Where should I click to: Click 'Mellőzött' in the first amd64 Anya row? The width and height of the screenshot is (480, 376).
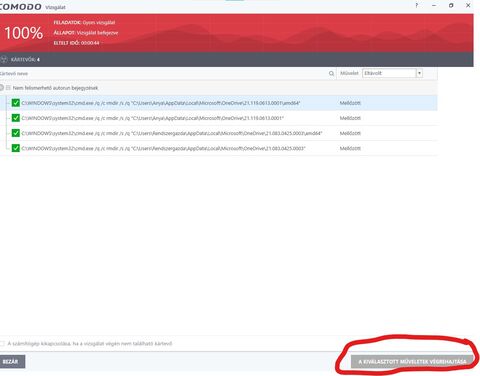(x=350, y=103)
